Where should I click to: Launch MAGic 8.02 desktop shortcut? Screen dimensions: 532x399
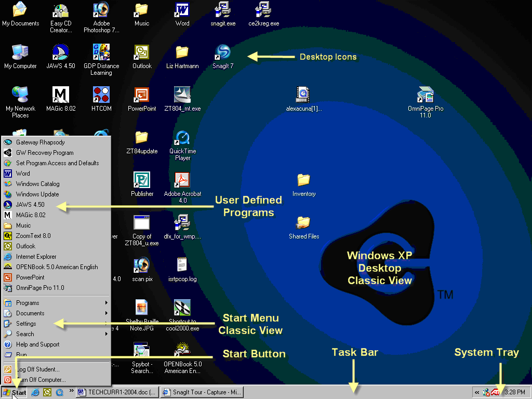coord(61,99)
